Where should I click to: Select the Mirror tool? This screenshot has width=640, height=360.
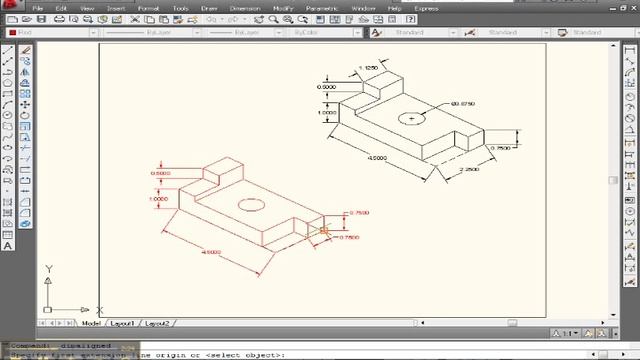(25, 72)
